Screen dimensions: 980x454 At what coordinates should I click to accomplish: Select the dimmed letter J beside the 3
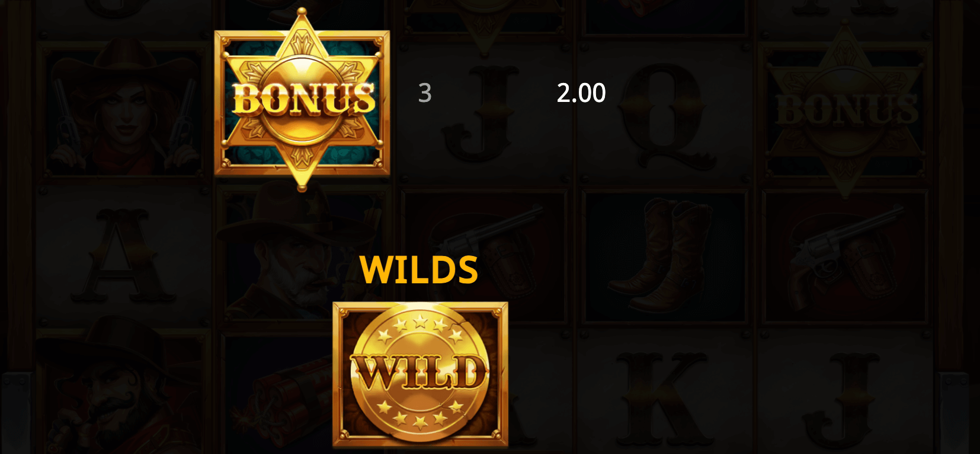coord(481,114)
